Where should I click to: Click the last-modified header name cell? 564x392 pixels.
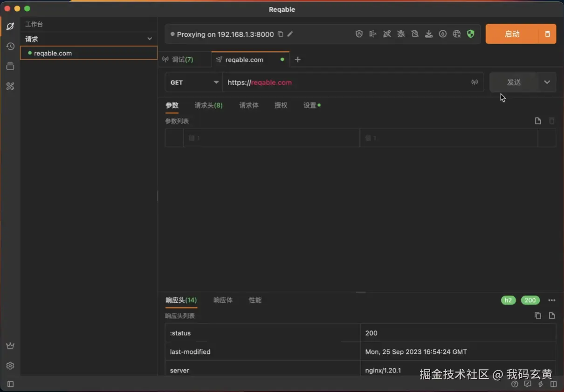tap(262, 352)
